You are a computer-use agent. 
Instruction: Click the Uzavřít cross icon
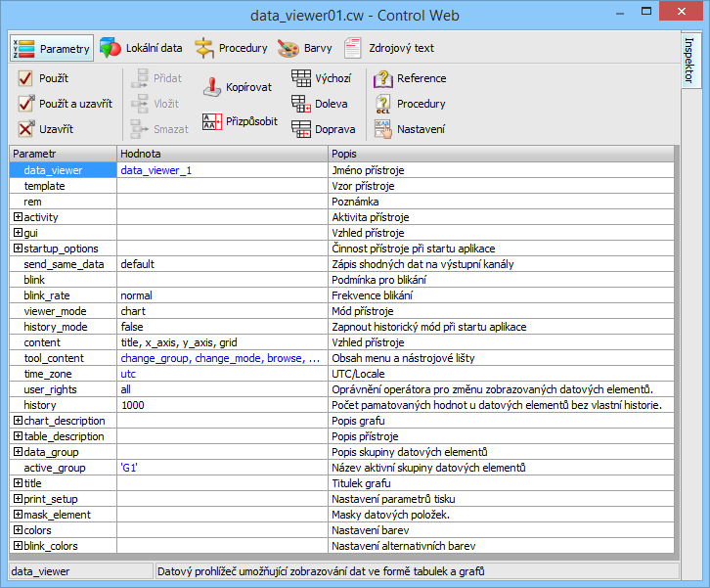pos(26,129)
